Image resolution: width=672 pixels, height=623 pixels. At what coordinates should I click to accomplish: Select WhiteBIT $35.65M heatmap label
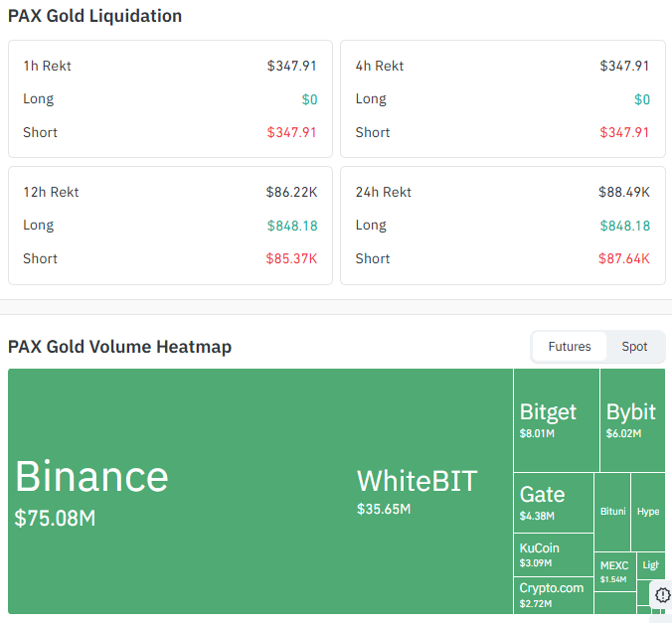coord(417,491)
